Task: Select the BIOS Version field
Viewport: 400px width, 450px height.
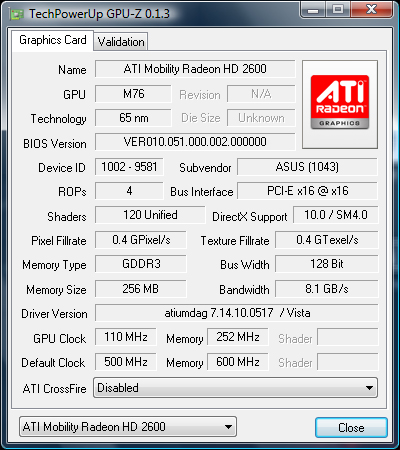Action: click(195, 142)
